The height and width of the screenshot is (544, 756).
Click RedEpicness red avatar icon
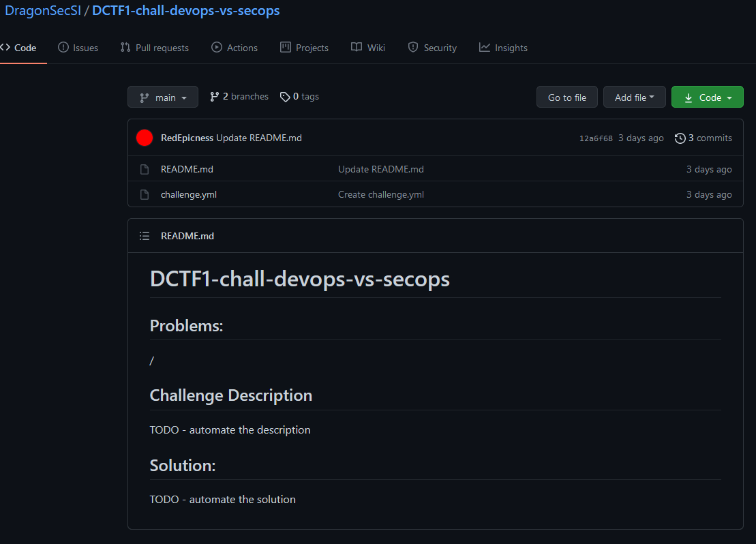coord(144,138)
